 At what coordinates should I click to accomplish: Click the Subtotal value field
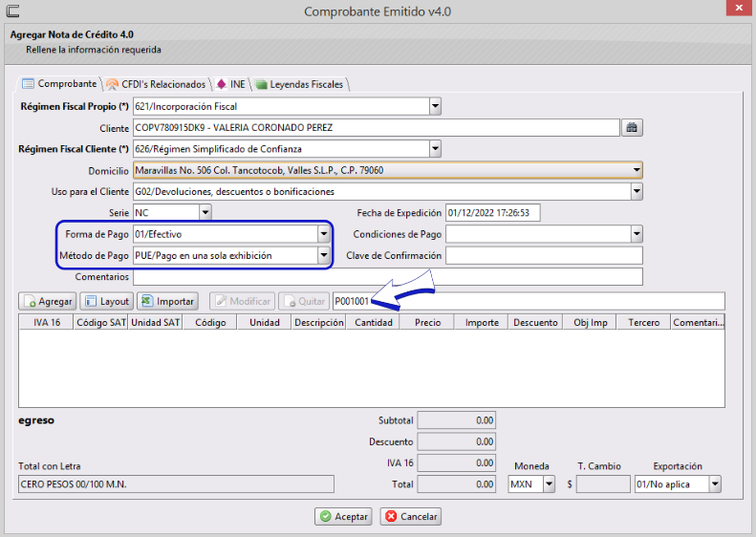[x=456, y=420]
